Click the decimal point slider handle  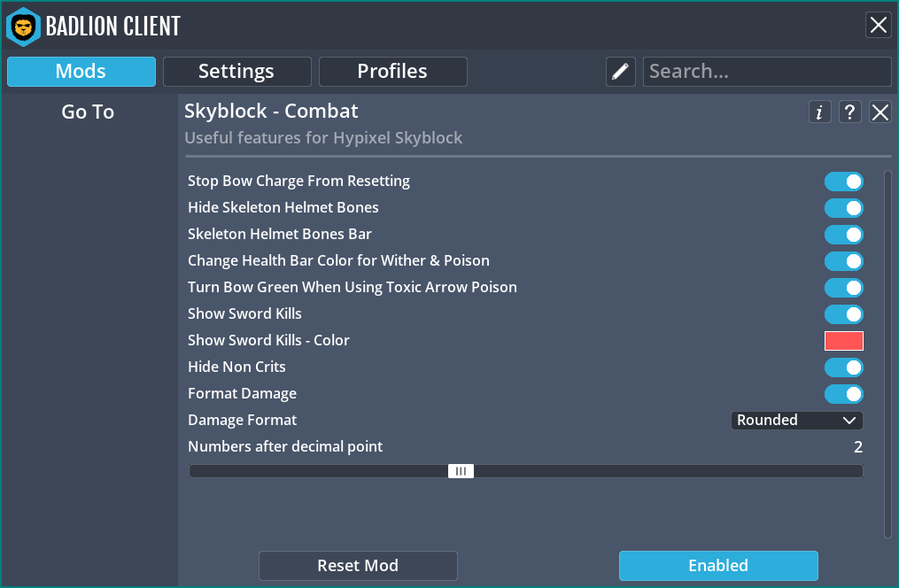coord(461,471)
